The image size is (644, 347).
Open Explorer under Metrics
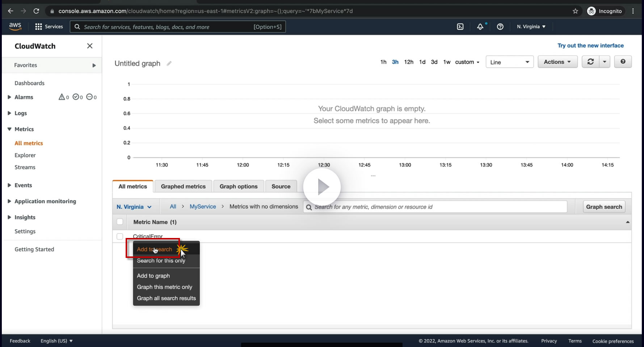[x=25, y=155]
